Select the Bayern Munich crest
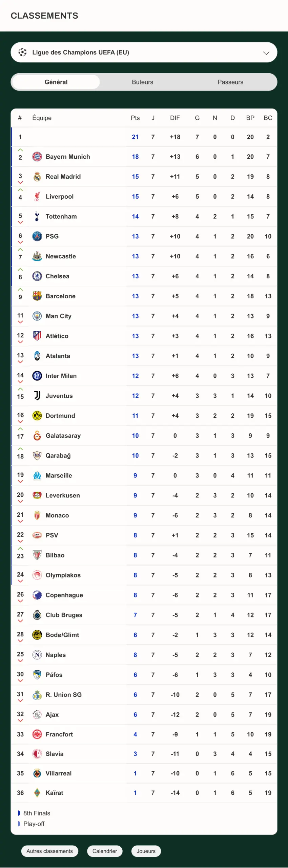 coord(37,156)
